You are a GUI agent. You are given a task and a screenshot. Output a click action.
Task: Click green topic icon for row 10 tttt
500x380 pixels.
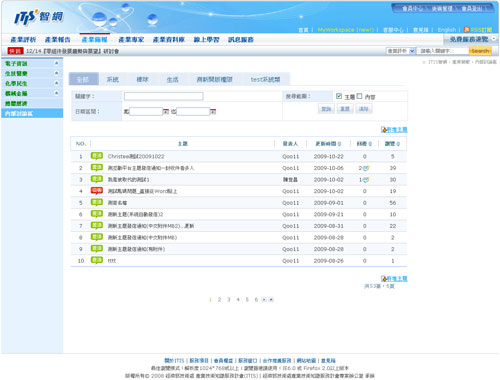97,260
